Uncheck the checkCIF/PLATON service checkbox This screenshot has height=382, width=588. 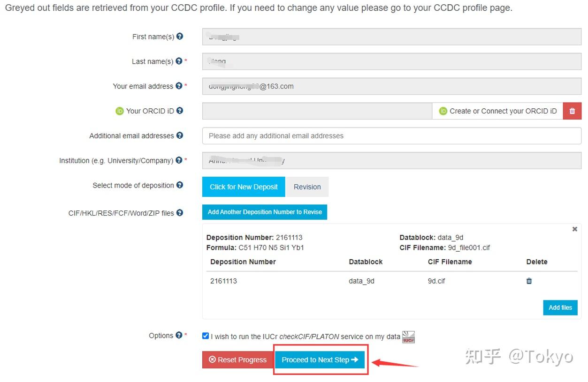point(206,336)
